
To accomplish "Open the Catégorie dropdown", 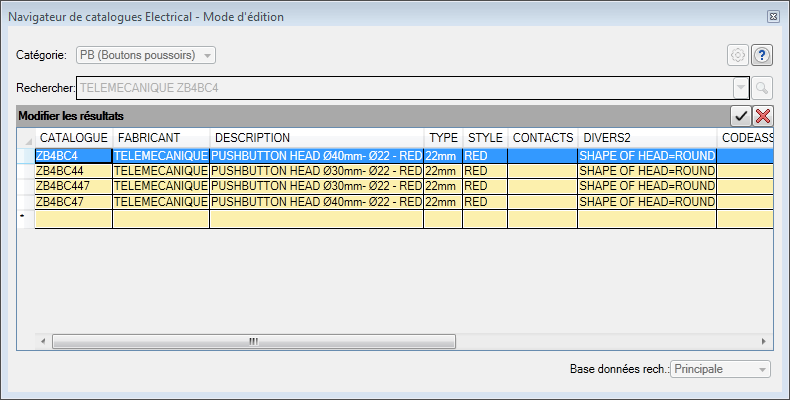I will tap(146, 55).
